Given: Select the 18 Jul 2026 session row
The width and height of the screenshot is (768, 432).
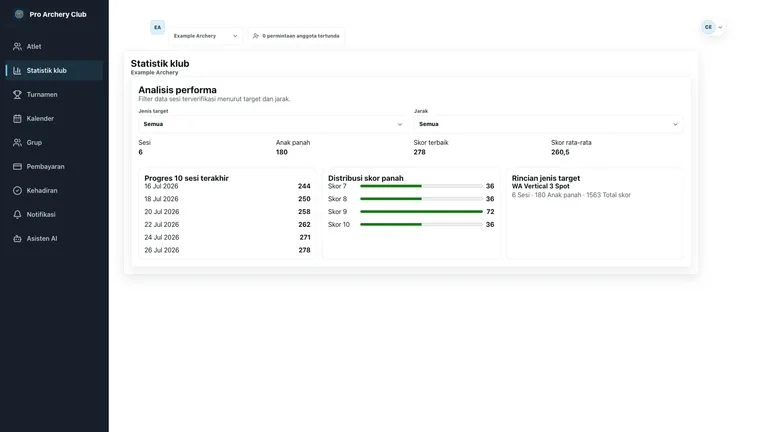Looking at the screenshot, I should 227,199.
